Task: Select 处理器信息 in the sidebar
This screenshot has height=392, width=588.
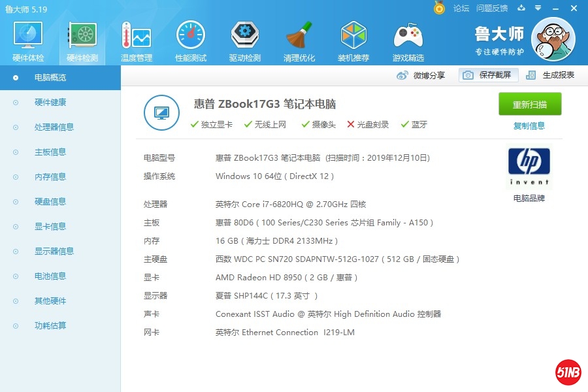Action: [x=54, y=127]
